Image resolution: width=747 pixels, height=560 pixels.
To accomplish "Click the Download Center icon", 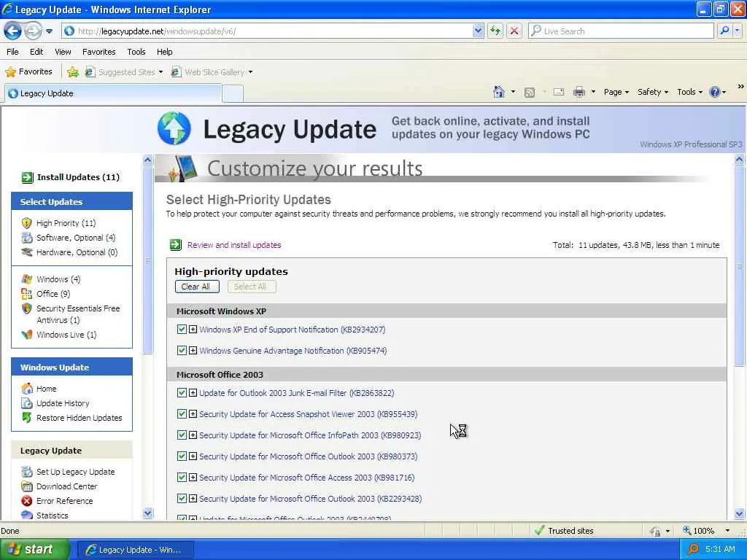I will [27, 486].
